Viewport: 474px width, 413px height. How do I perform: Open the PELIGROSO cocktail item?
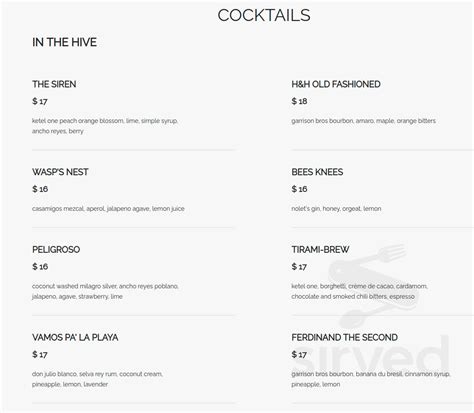56,250
